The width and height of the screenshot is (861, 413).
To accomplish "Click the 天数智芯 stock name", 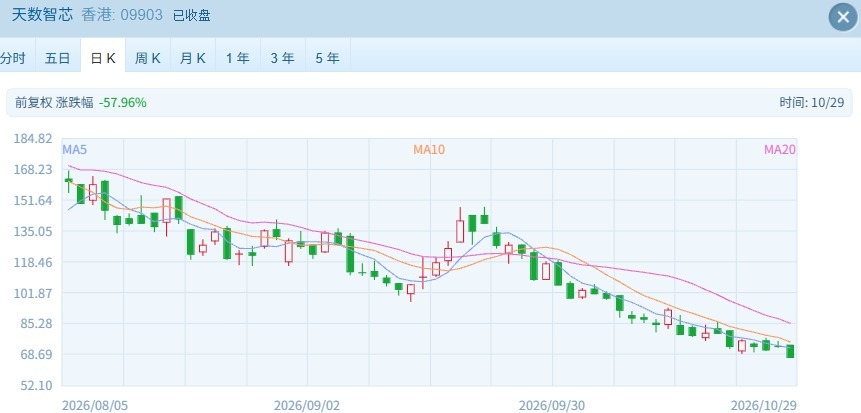I will tap(42, 15).
